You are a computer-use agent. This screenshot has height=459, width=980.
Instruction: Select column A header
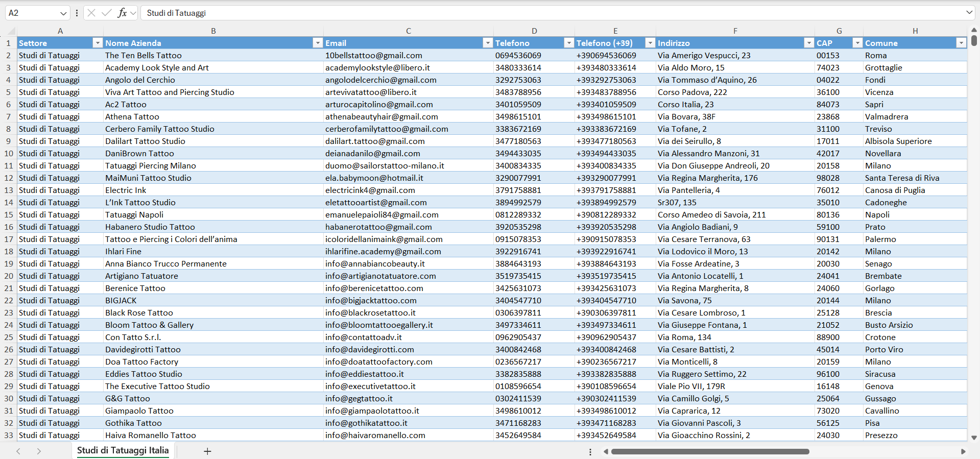click(x=60, y=31)
